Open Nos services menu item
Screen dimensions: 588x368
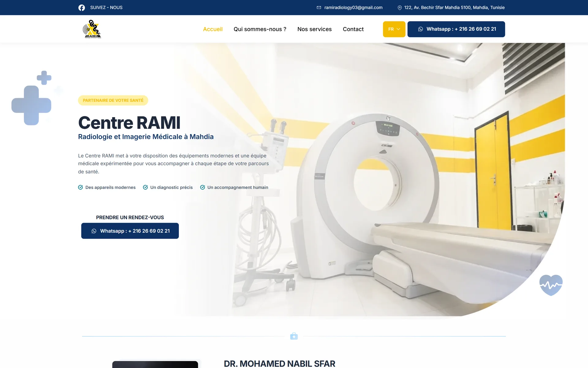coord(315,29)
